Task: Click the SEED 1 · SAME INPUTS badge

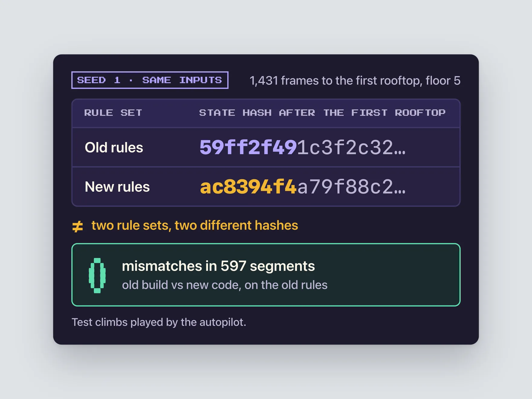Action: point(150,80)
